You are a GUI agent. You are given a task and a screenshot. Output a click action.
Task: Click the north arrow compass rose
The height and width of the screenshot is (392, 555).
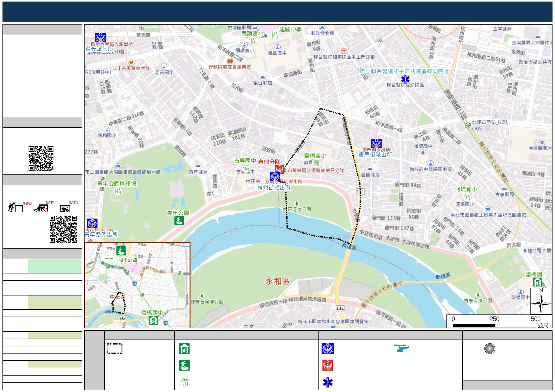tap(541, 301)
